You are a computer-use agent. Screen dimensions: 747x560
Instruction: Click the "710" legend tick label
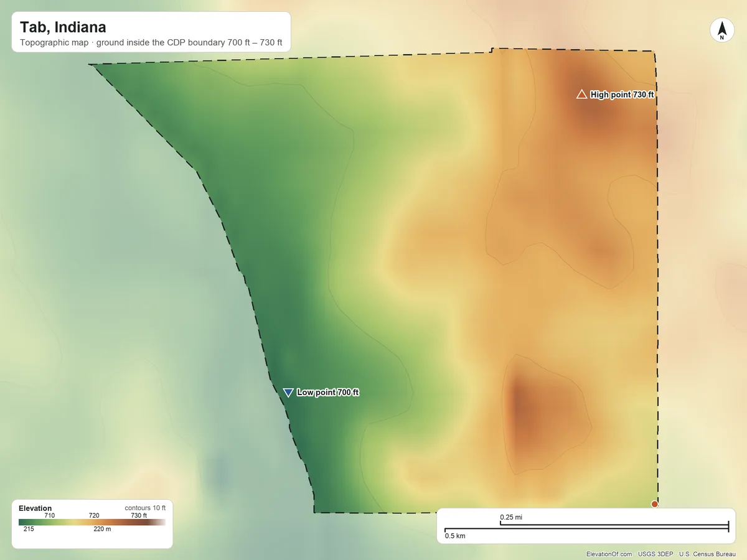50,515
